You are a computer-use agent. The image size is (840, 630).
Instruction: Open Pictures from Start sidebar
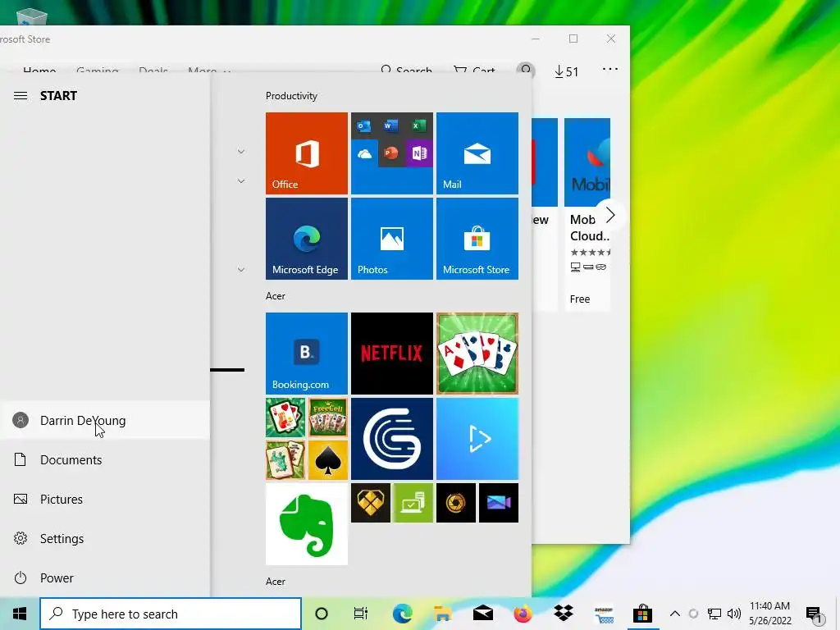click(104, 500)
